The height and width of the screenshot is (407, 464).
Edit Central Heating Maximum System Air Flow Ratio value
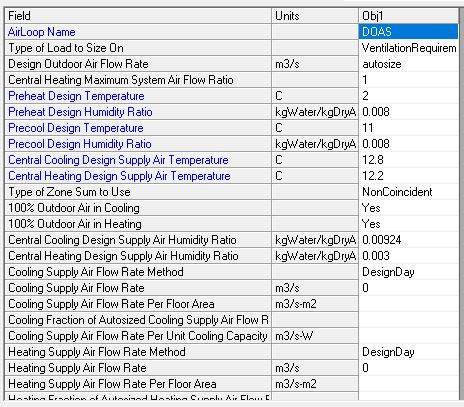(408, 80)
